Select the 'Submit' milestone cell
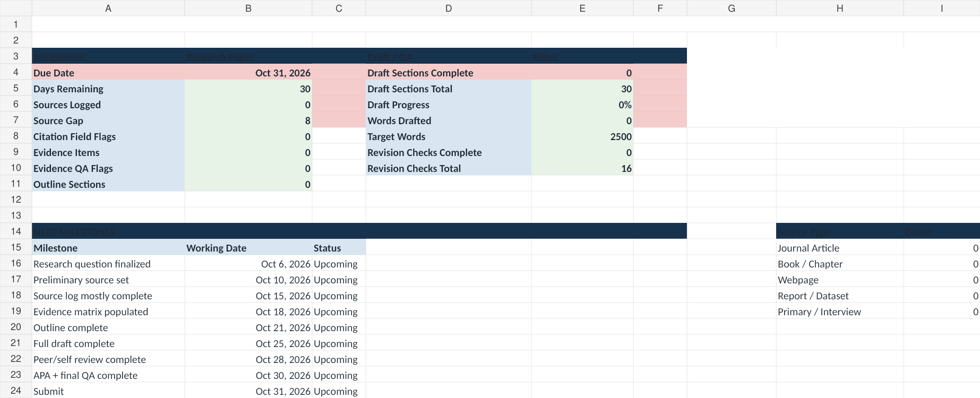 coord(108,391)
